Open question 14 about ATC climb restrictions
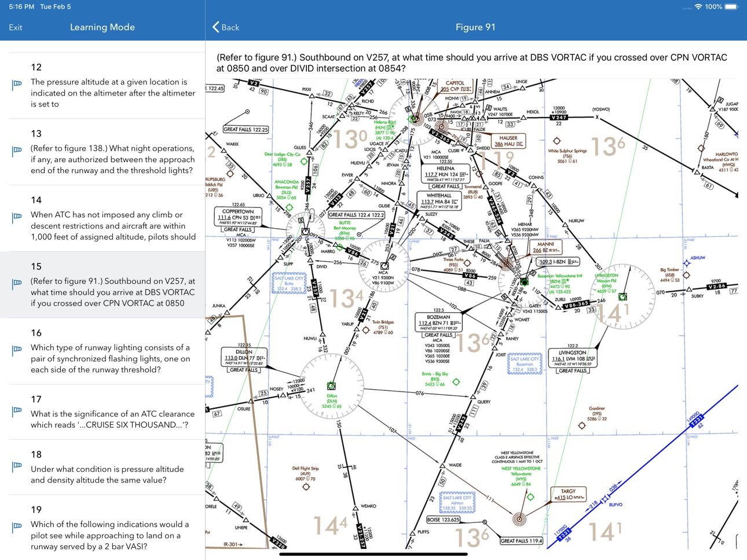747x560 pixels. (102, 218)
